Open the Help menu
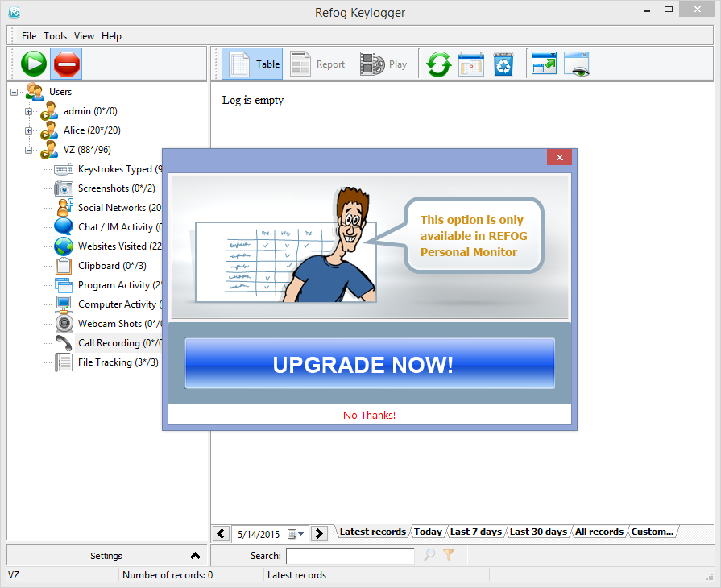Screen dimensions: 721x588 (111, 36)
